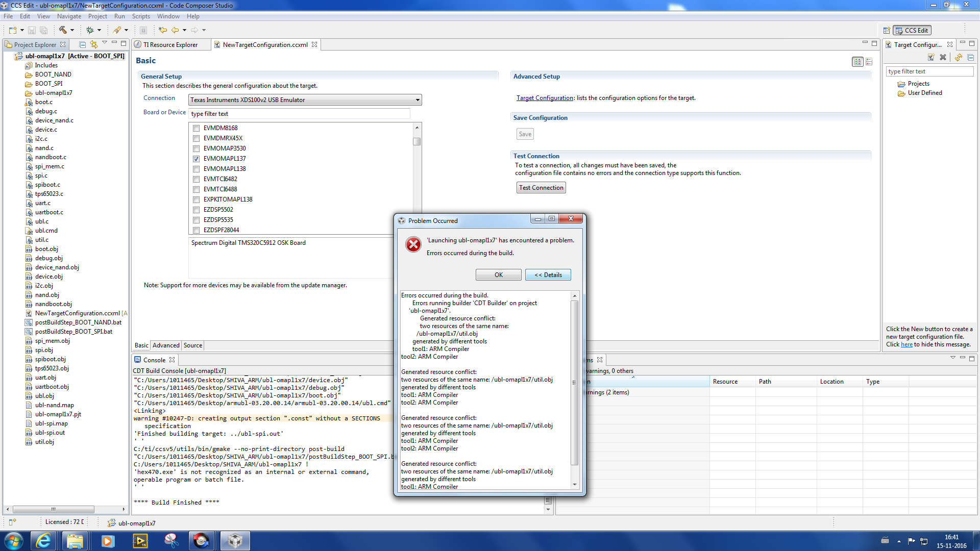Screen dimensions: 980x551
Task: Check the EVMOMAP3530 board checkbox
Action: pos(196,148)
